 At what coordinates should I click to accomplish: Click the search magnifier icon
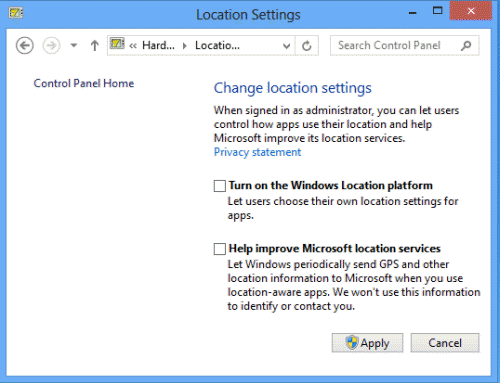[x=466, y=45]
